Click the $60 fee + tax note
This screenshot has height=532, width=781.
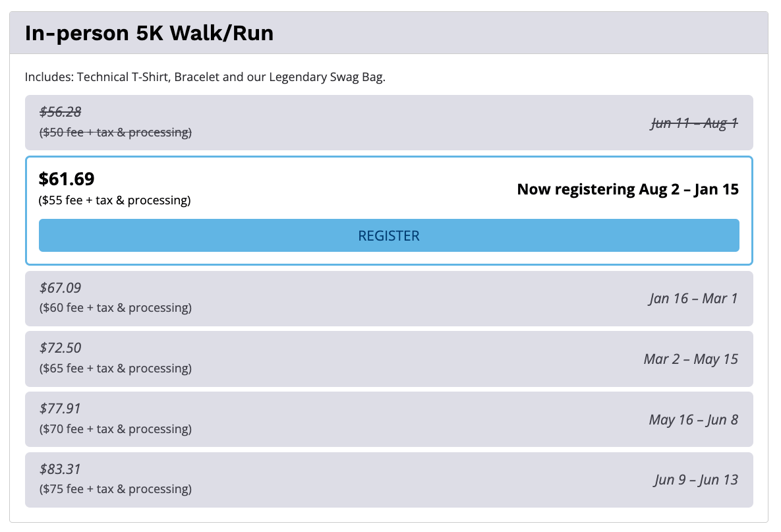pyautogui.click(x=115, y=308)
